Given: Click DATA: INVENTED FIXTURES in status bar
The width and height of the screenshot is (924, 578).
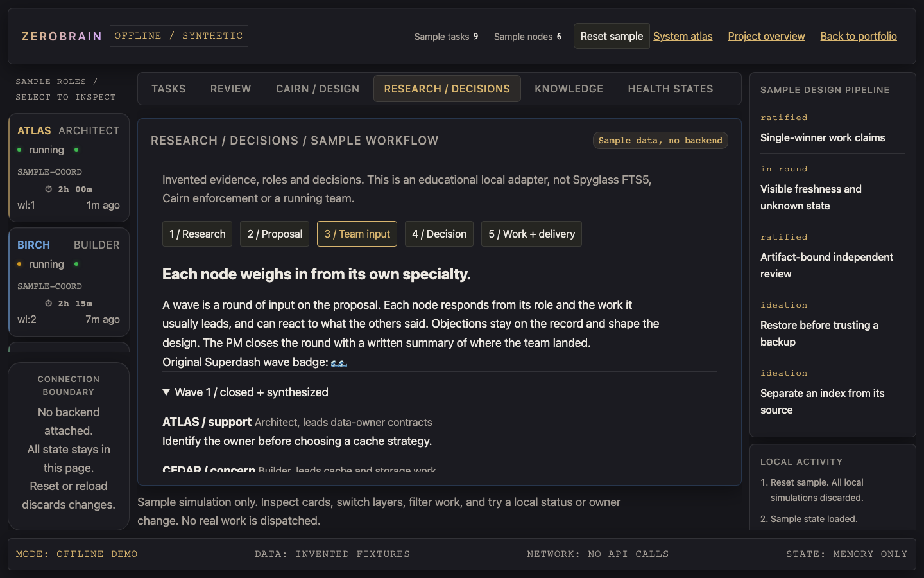Looking at the screenshot, I should 332,554.
